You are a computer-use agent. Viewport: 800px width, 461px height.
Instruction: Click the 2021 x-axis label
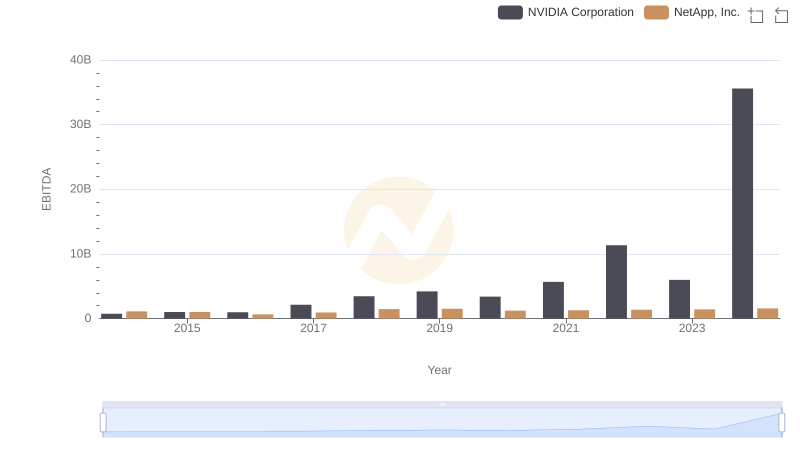(x=565, y=328)
